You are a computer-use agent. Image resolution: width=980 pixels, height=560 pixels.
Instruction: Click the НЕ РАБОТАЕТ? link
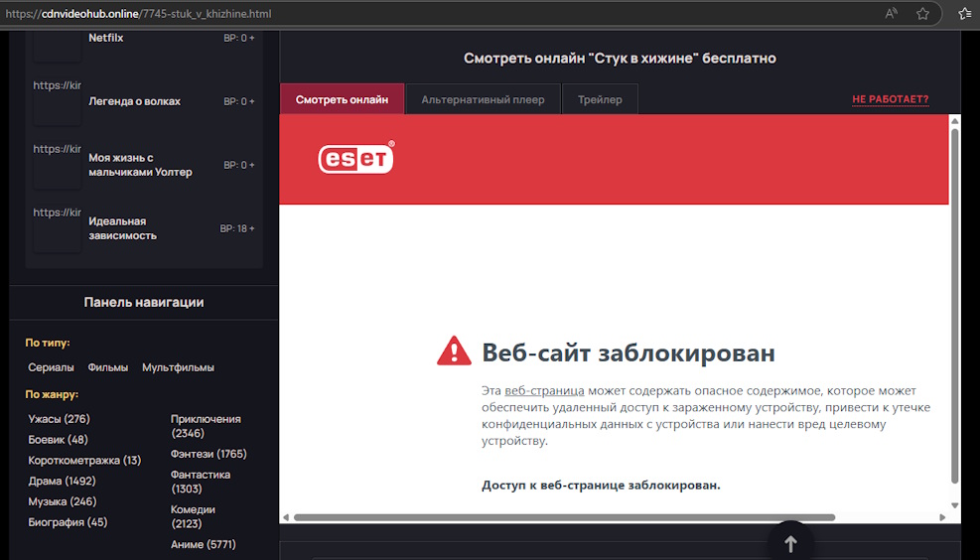coord(890,98)
